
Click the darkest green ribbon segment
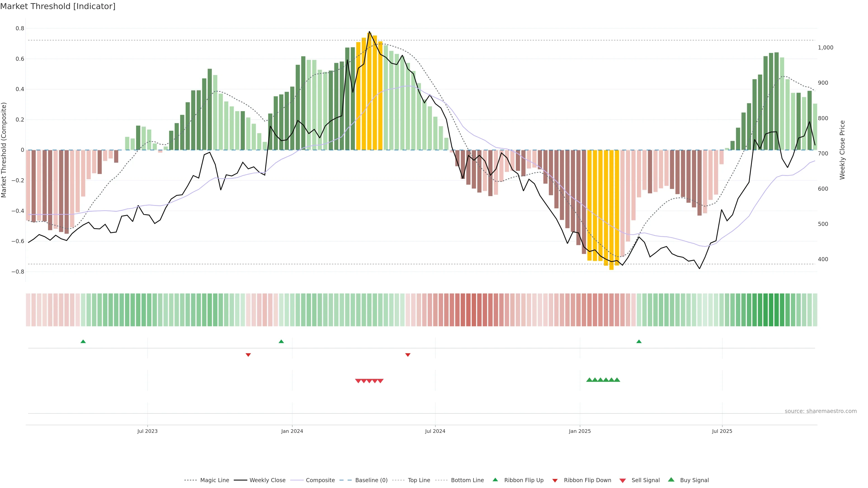[771, 310]
